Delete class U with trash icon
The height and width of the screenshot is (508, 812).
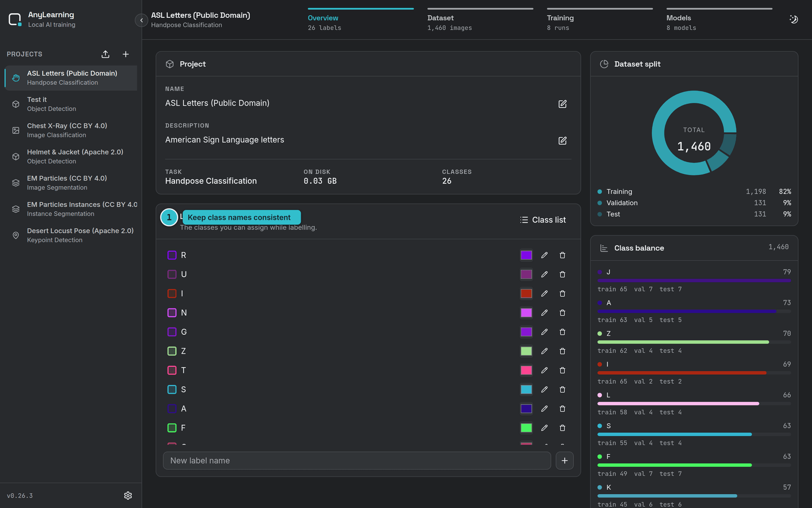(562, 274)
